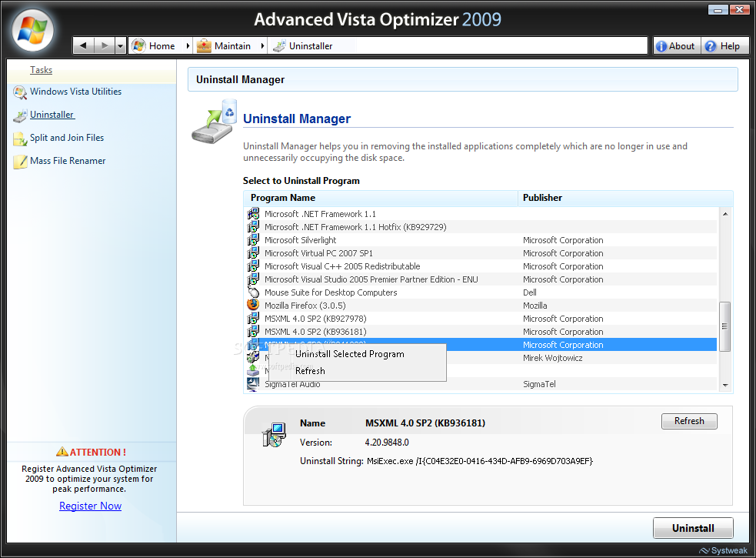Click the Systweak logo in status bar
Image resolution: width=756 pixels, height=558 pixels.
(x=723, y=551)
